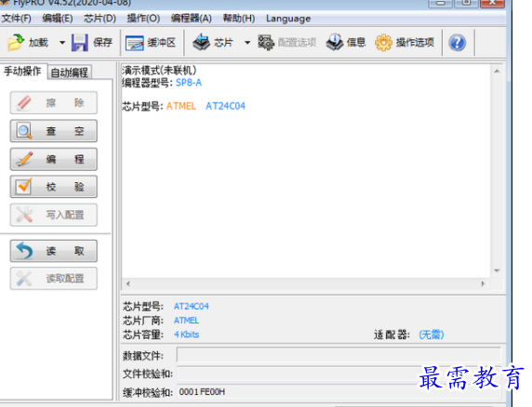Click the blue help question mark icon
Screen dimensions: 532x407
tap(457, 43)
